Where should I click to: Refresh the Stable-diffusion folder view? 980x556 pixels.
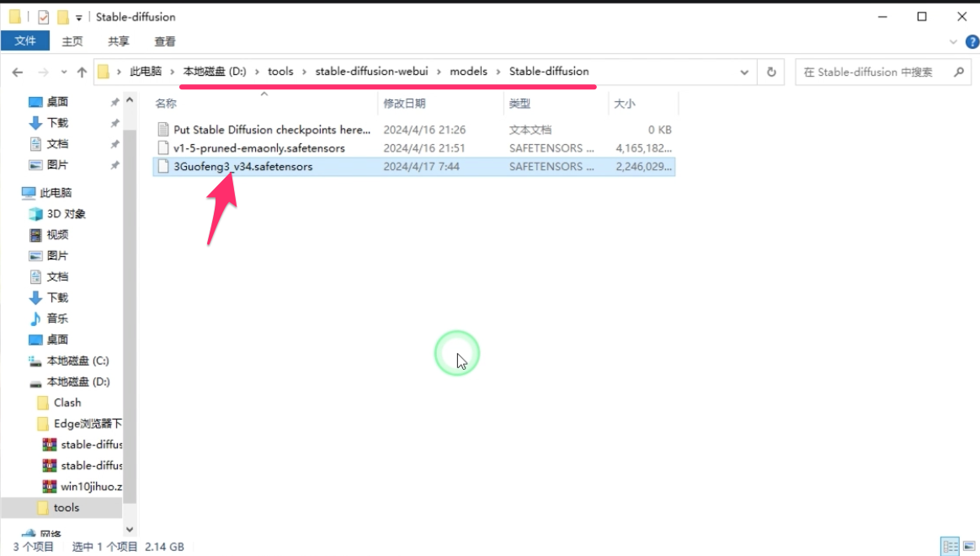tap(771, 72)
